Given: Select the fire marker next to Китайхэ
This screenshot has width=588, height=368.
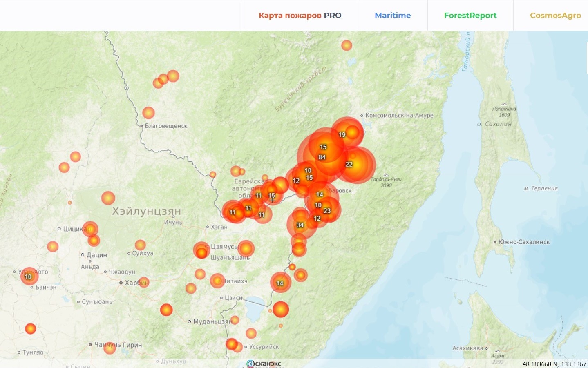Looking at the screenshot, I should [217, 281].
